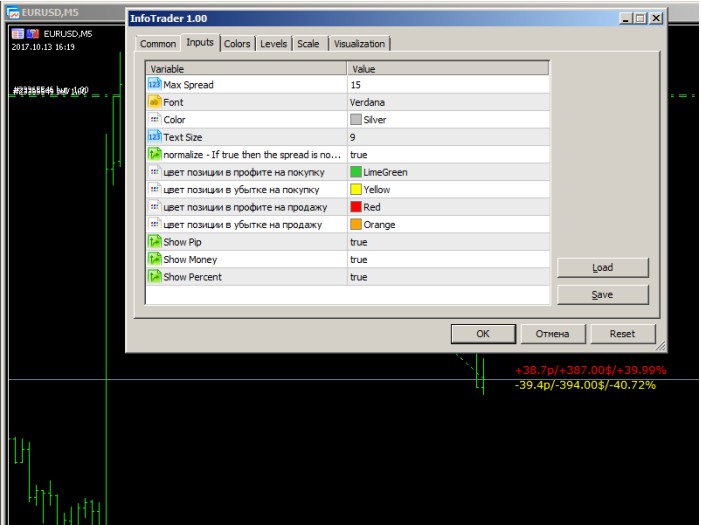Open the Scale tab
Image resolution: width=701 pixels, height=525 pixels.
point(308,44)
